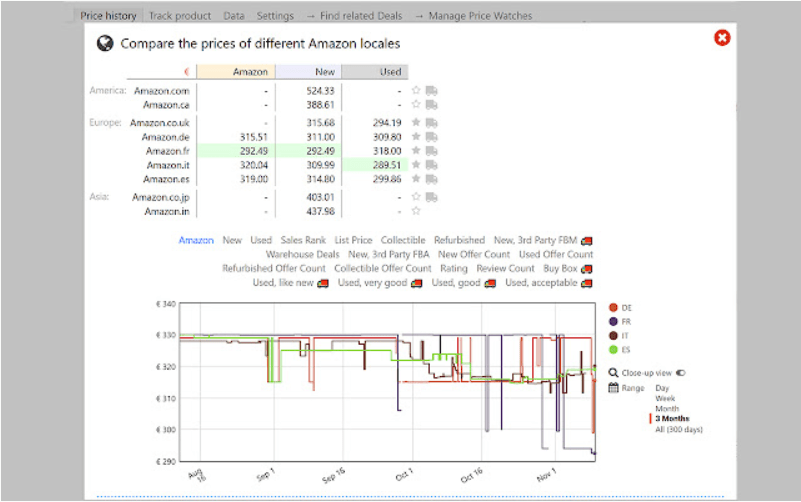Viewport: 801px width, 502px height.
Task: Click the magnifier icon for Close-up view
Action: pos(614,373)
